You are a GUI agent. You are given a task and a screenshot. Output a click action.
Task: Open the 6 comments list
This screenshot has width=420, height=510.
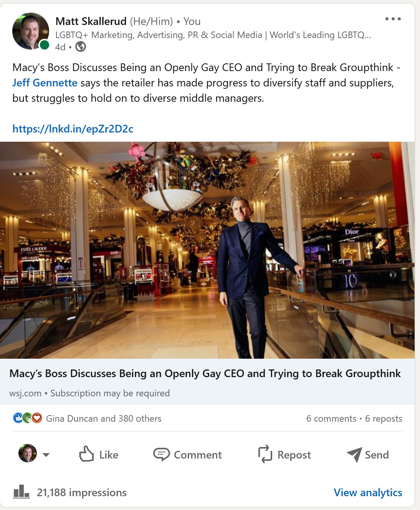(331, 418)
